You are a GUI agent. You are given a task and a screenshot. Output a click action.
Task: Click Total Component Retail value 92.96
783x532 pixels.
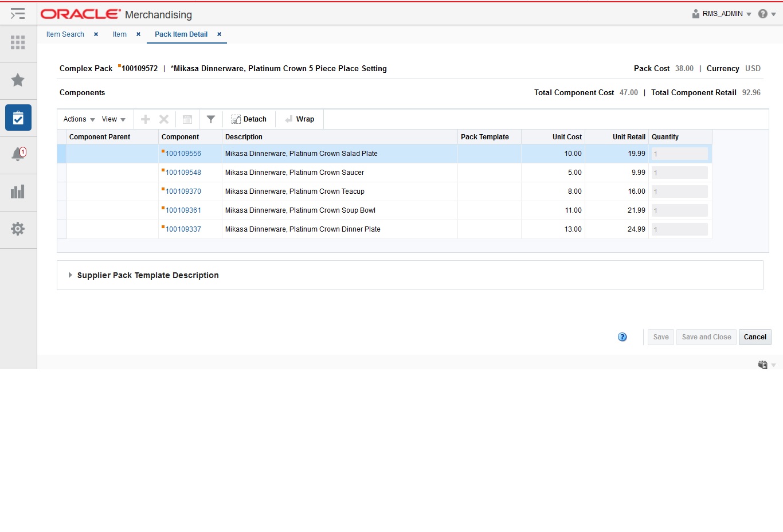(x=751, y=92)
